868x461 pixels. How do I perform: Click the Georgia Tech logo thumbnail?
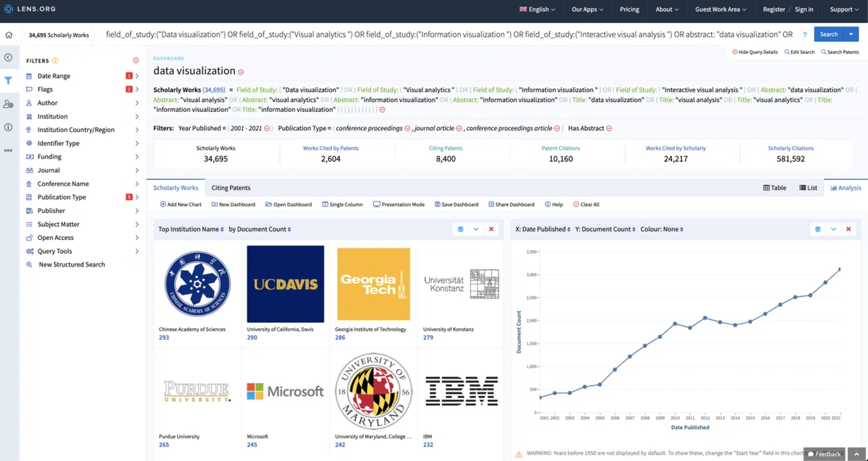coord(374,284)
